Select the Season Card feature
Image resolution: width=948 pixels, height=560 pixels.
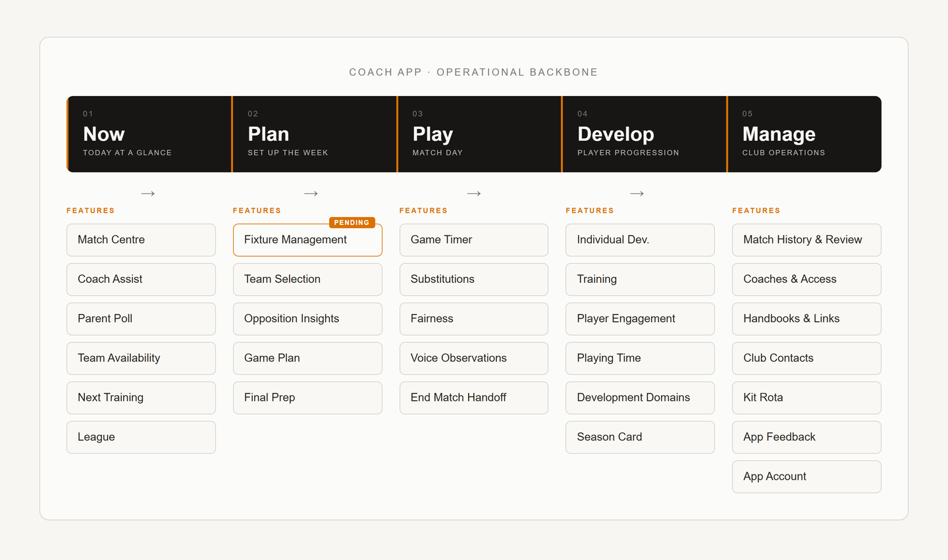coord(640,438)
